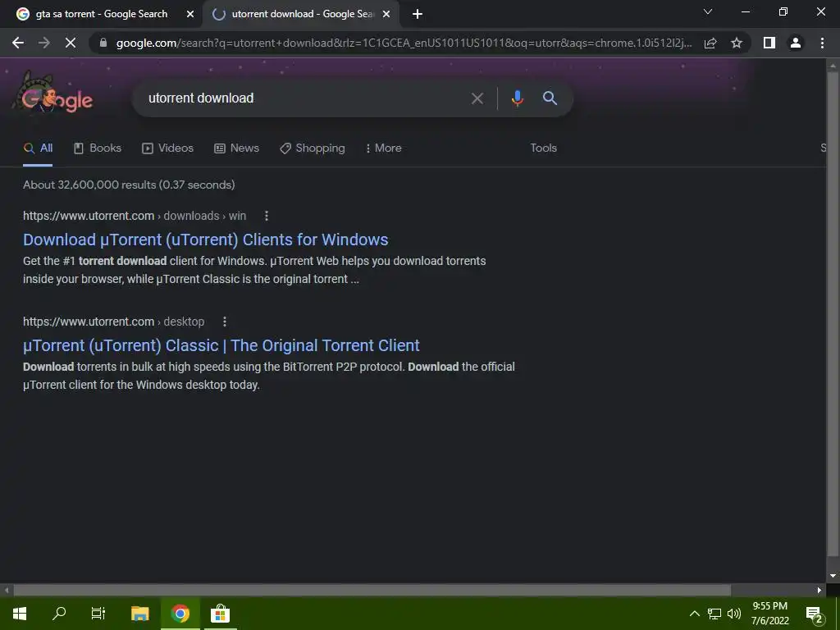
Task: Open a new tab with plus button
Action: coord(418,15)
